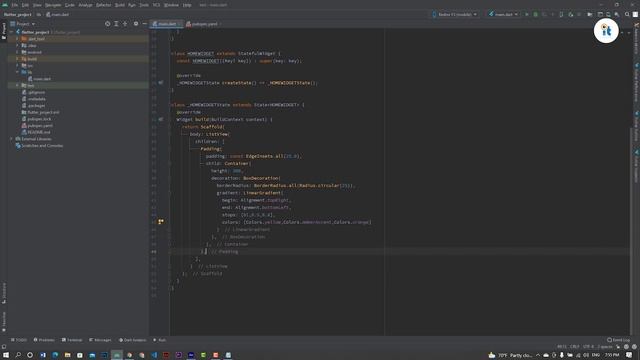The image size is (640, 360).
Task: Hide the Project panel with minus icon
Action: tap(144, 24)
